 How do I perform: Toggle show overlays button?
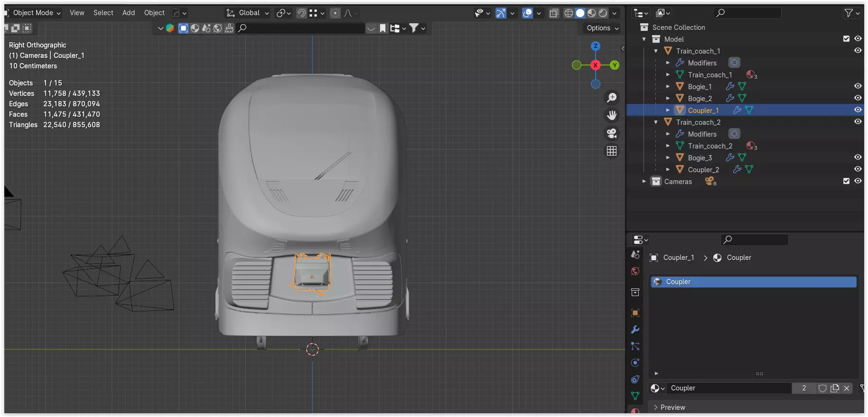[527, 13]
